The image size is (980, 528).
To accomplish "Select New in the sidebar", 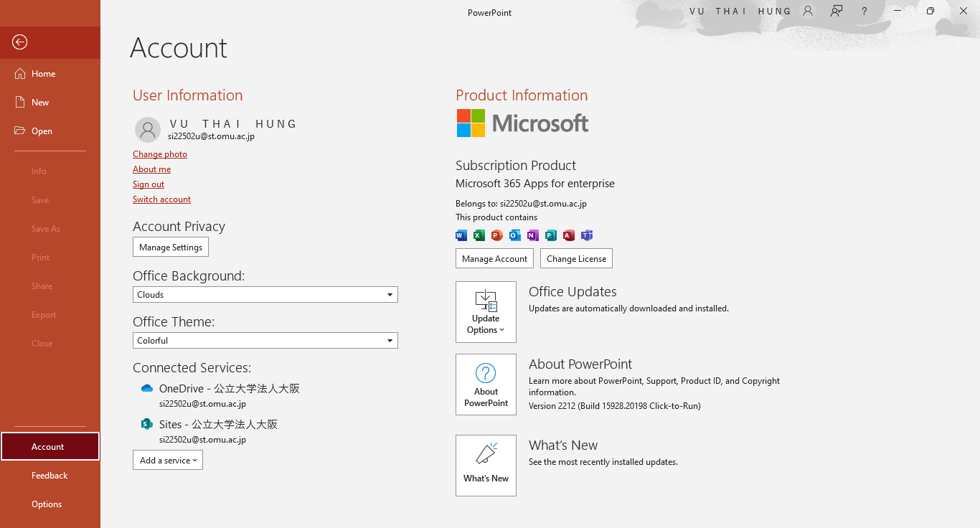I will tap(50, 103).
